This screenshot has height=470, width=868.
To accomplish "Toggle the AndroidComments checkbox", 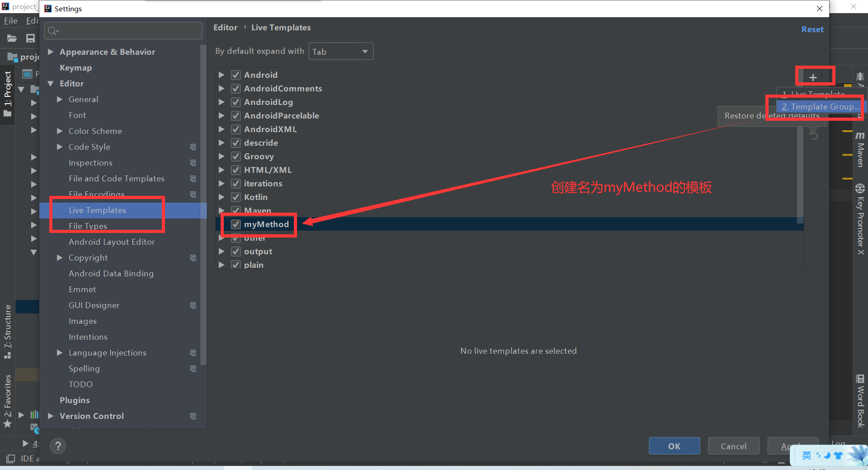I will point(236,89).
